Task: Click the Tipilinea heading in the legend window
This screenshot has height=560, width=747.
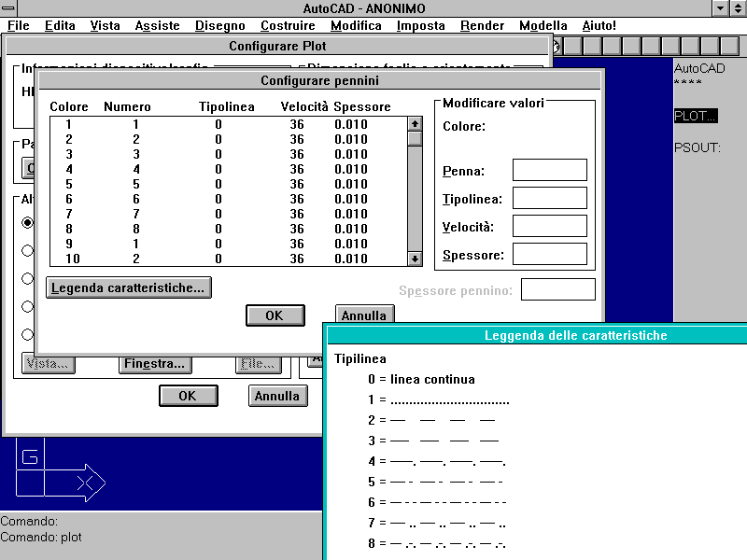Action: click(x=360, y=358)
